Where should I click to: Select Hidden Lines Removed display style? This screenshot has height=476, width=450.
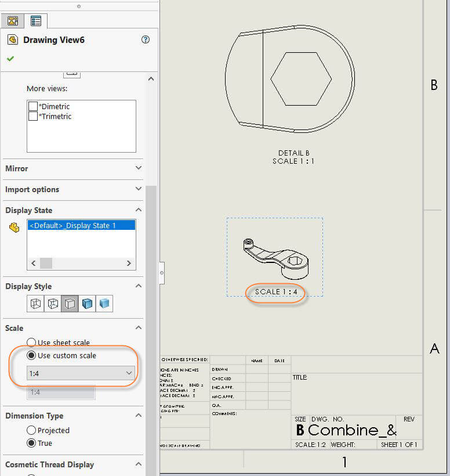70,303
